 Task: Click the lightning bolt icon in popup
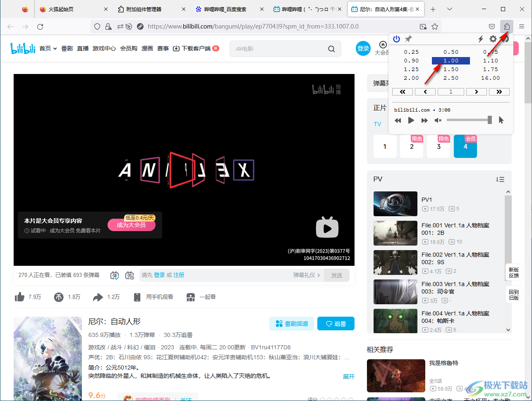coord(481,39)
